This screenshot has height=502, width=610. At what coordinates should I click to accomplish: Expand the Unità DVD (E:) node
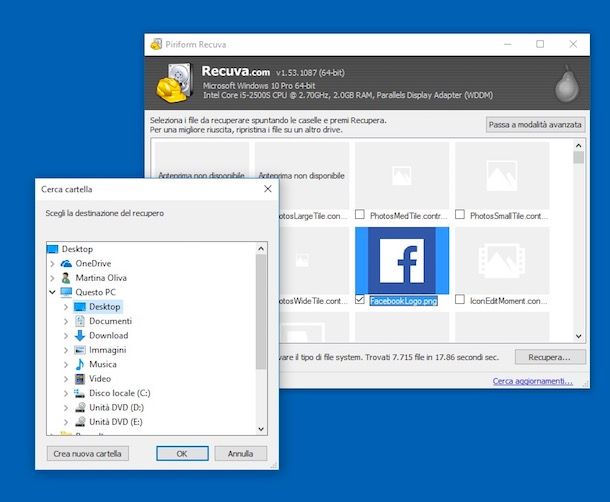[66, 422]
